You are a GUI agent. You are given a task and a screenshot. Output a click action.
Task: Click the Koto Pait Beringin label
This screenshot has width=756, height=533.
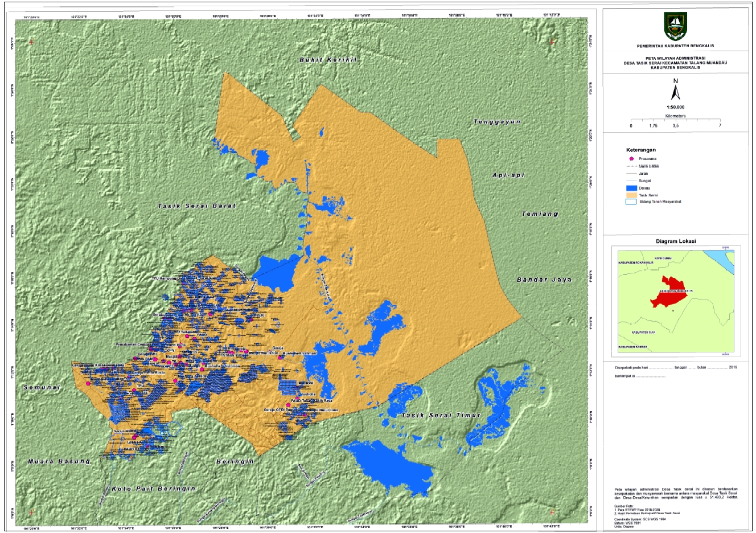(x=153, y=489)
